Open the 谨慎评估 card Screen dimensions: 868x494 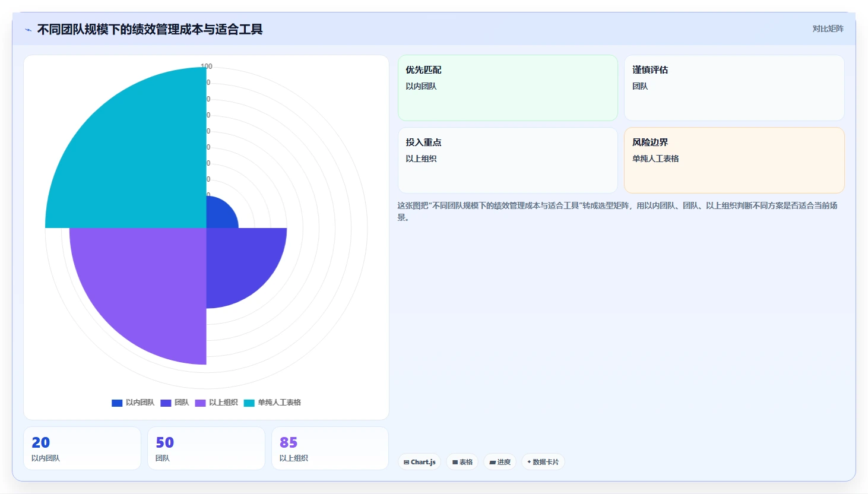click(734, 88)
